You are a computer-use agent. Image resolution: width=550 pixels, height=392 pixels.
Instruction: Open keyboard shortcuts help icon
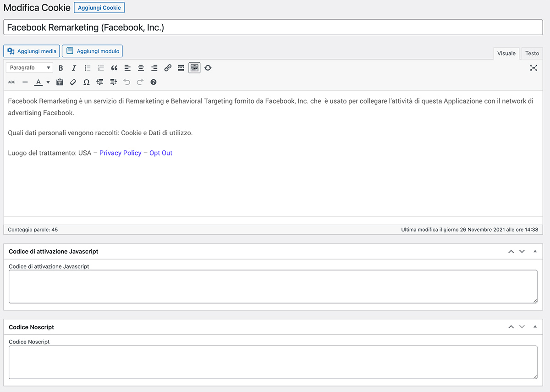(154, 82)
